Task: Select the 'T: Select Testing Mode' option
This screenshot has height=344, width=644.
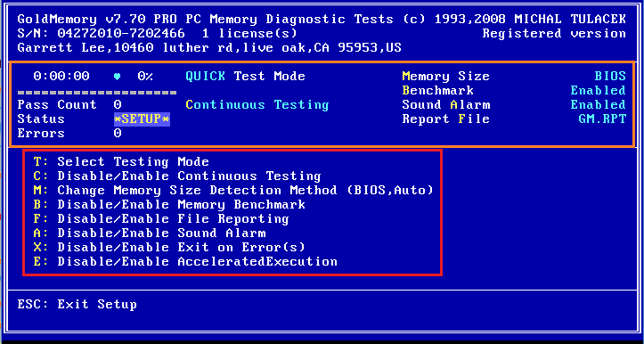Action: [x=121, y=161]
